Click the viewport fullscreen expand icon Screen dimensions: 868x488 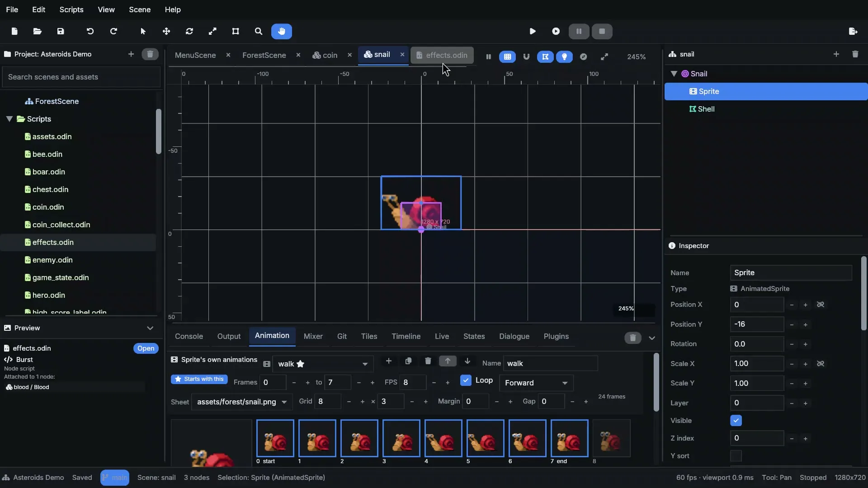point(604,56)
